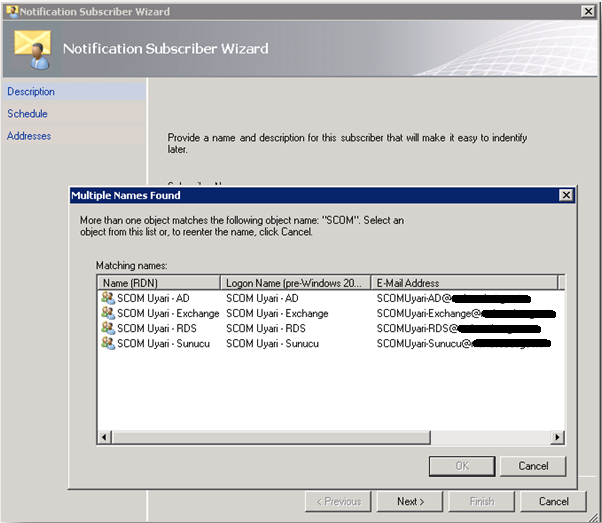
Task: Click the group icon beside SCOM Uyari - RDS
Action: tap(108, 328)
